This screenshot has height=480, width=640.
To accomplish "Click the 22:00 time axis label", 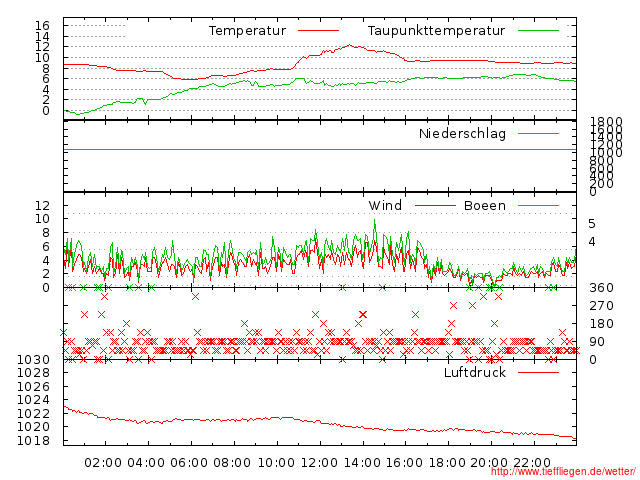I will 532,463.
